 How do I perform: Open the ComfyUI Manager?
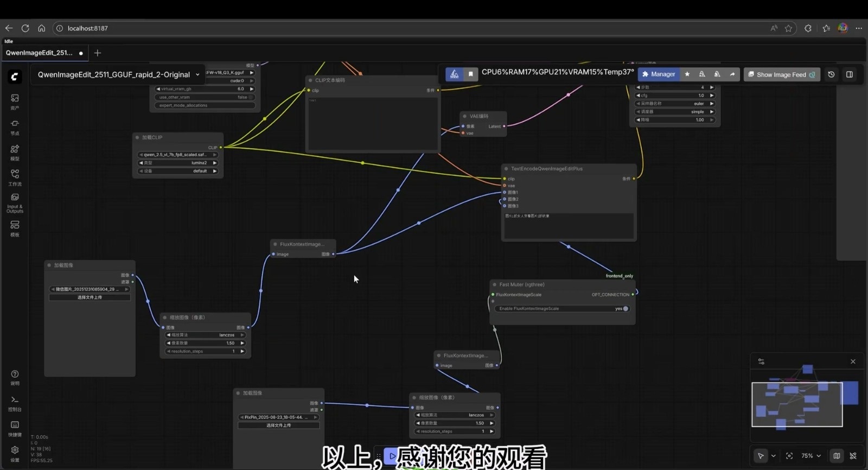click(x=658, y=74)
